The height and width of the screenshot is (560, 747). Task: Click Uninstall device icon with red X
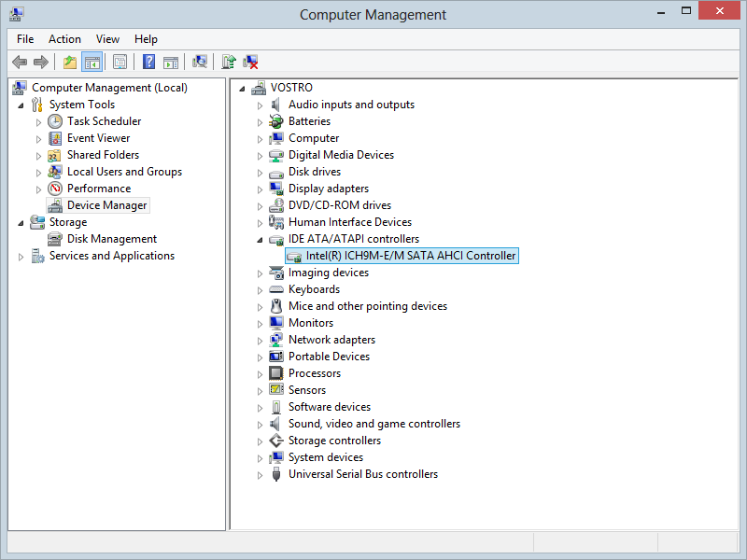tap(250, 62)
